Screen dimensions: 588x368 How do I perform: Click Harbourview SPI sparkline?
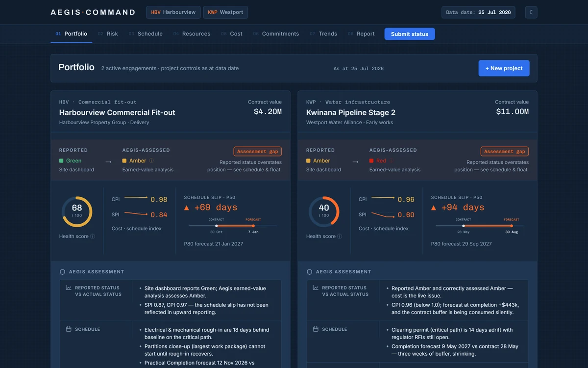pyautogui.click(x=136, y=213)
